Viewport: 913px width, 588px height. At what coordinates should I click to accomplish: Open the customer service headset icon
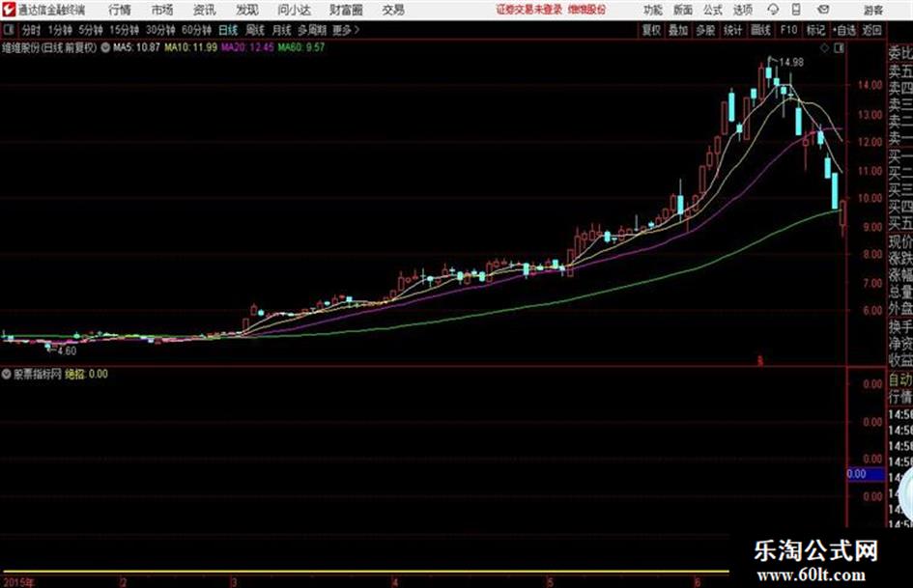click(x=773, y=10)
